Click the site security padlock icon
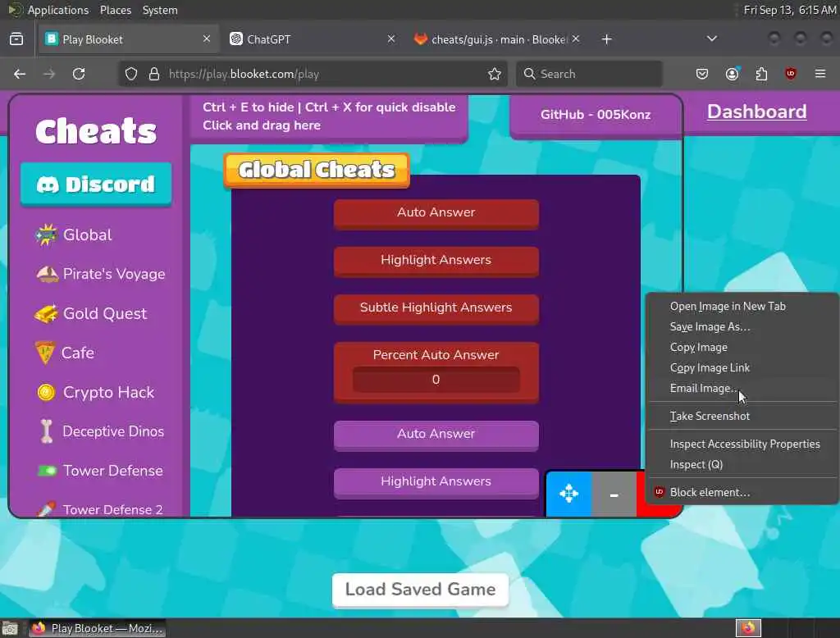840x638 pixels. coord(154,74)
